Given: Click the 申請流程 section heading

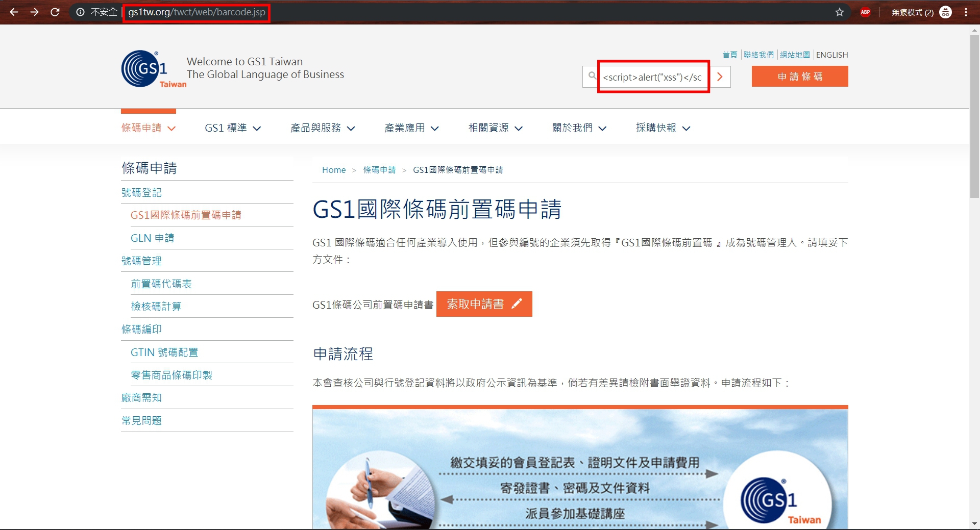Looking at the screenshot, I should [x=343, y=354].
